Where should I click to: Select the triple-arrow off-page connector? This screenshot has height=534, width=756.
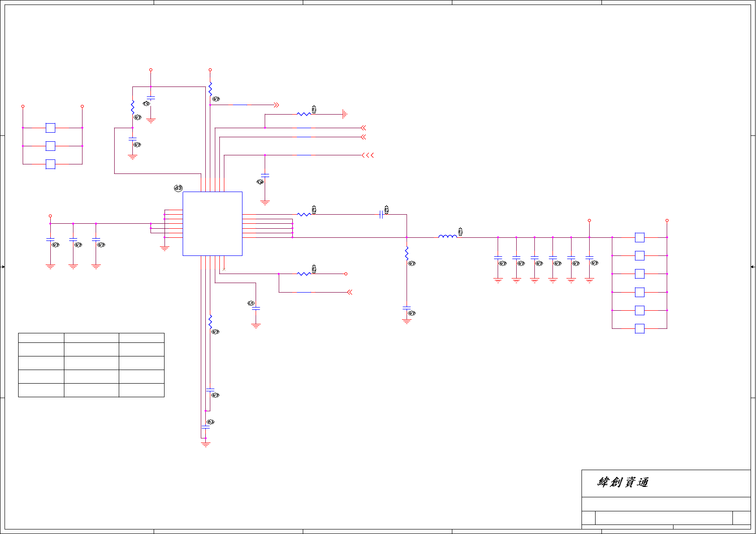pos(368,155)
